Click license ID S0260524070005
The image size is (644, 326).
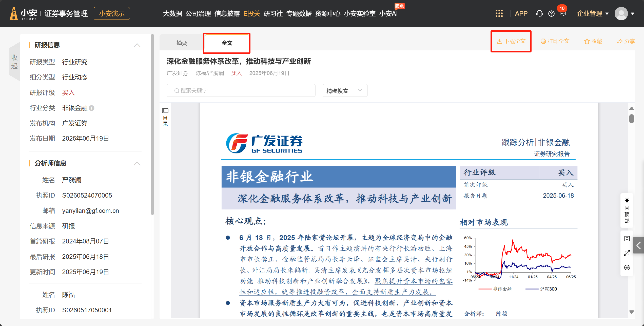87,196
